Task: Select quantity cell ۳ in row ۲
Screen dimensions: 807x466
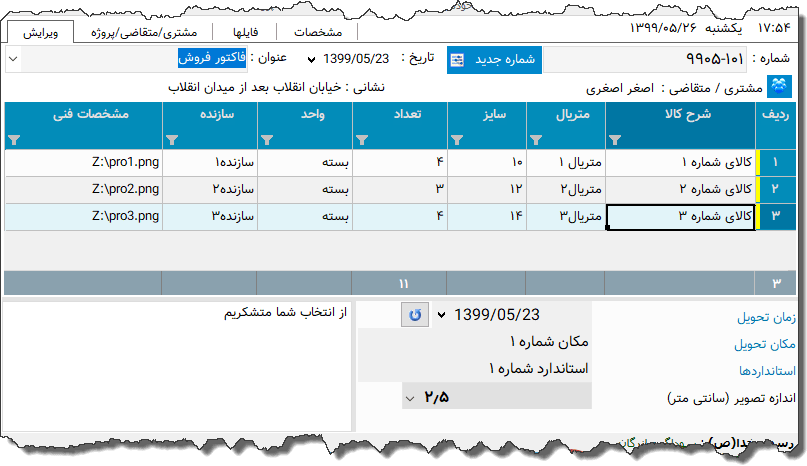Action: (400, 189)
